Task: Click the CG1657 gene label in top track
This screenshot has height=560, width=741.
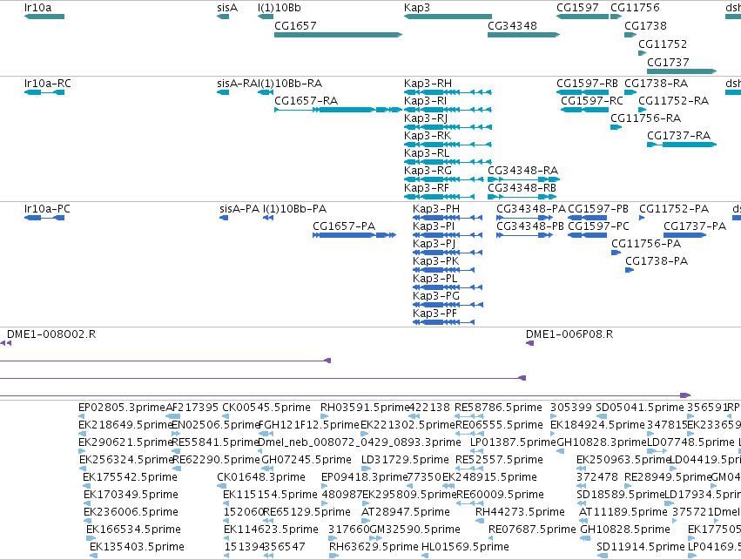Action: point(295,25)
